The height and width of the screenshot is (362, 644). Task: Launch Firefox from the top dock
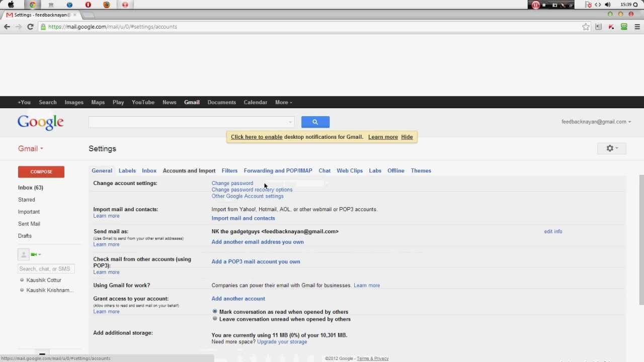coord(106,5)
